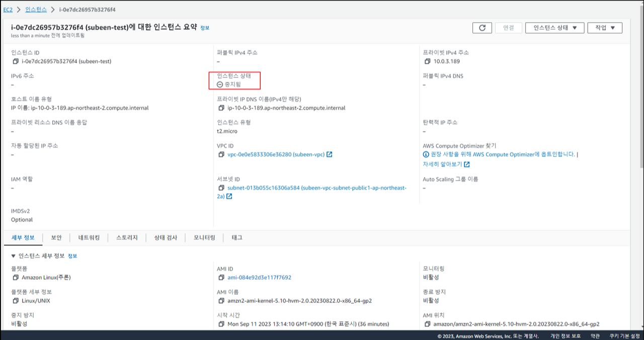Screen dimensions: 644x340
Task: Open 약관 footer link
Action: [x=595, y=336]
